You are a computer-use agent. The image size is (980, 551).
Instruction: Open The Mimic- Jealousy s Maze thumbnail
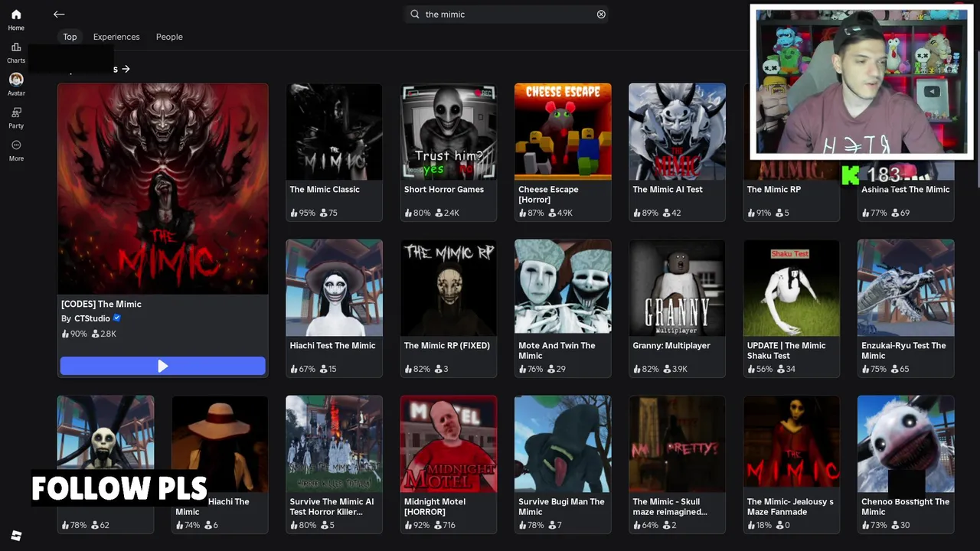792,444
